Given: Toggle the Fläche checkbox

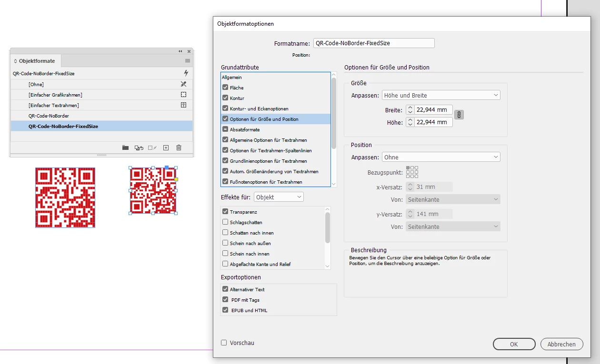Looking at the screenshot, I should [x=225, y=88].
